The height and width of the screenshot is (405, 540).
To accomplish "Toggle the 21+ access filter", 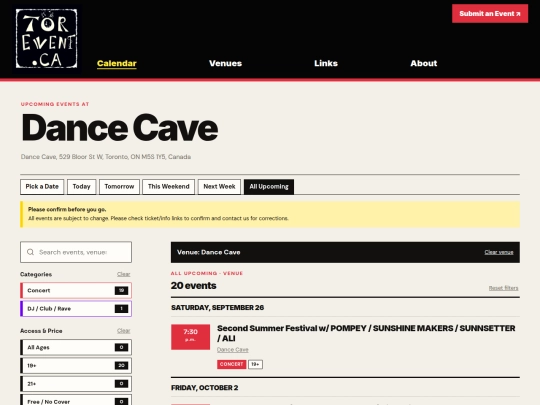I will coord(76,384).
